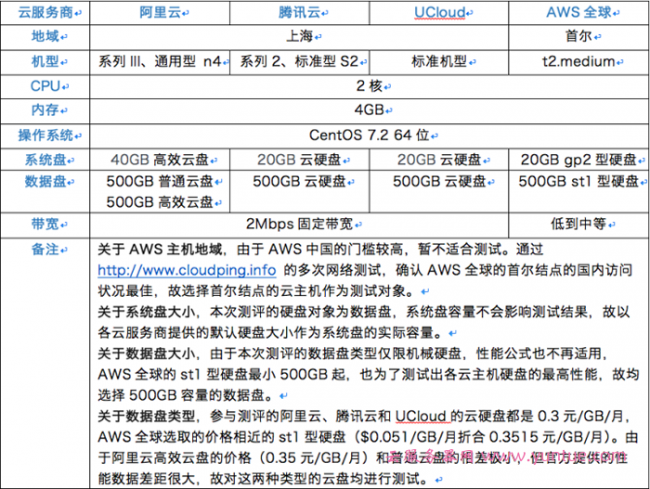The height and width of the screenshot is (489, 650).
Task: Select the 40GB 高效云盘 system disk cell
Action: pos(159,159)
